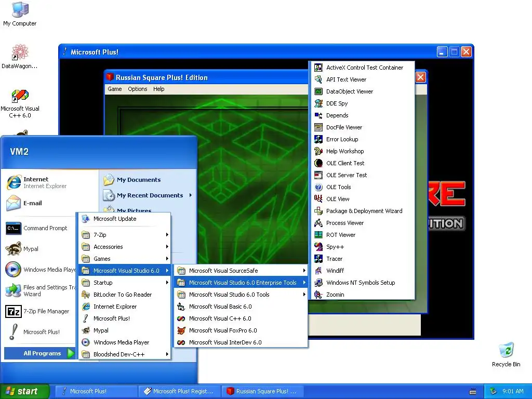Open My Documents from start menu
Viewport: 532px width, 399px height.
[x=148, y=179]
